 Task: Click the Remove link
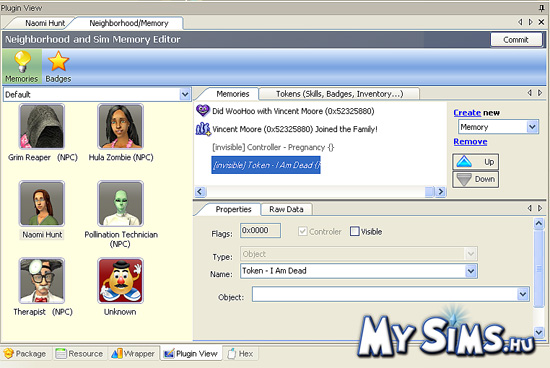pyautogui.click(x=470, y=141)
